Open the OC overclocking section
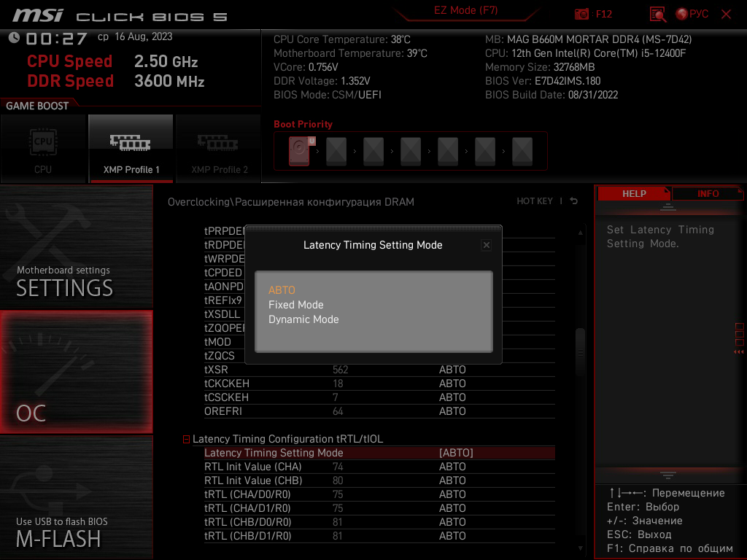 click(76, 372)
